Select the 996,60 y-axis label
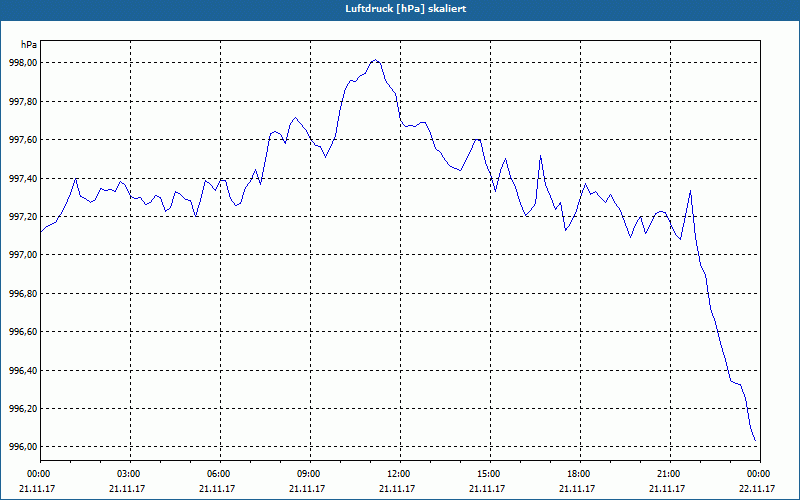The height and width of the screenshot is (500, 800). pyautogui.click(x=24, y=332)
